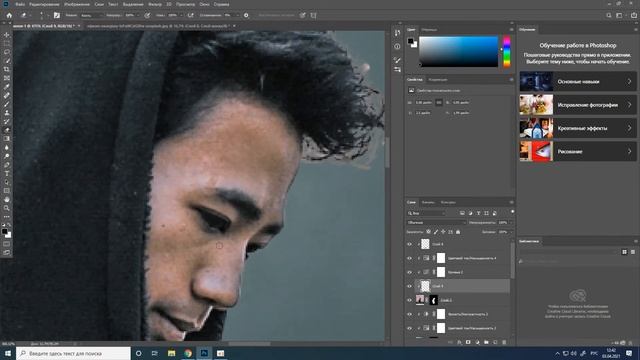Click the hue spectrum slider
Image resolution: width=640 pixels, height=360 pixels.
click(x=507, y=52)
